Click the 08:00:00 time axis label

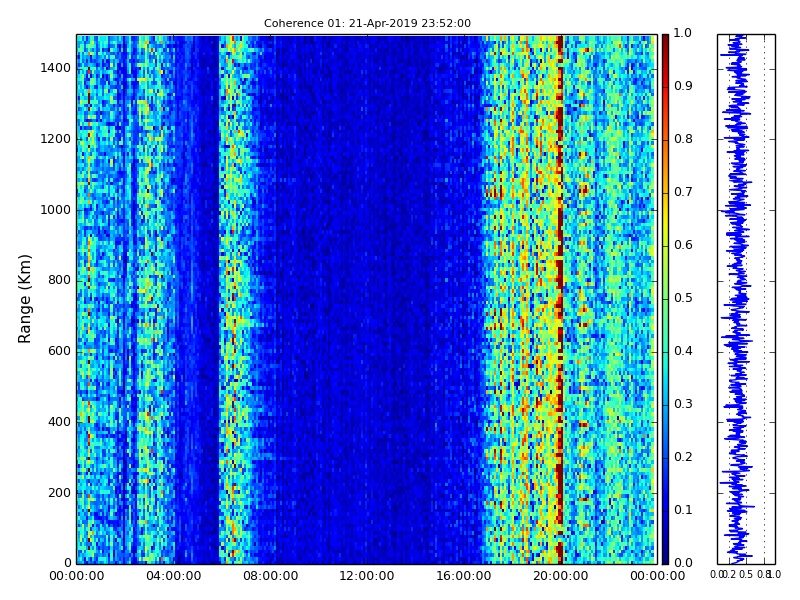[x=270, y=577]
